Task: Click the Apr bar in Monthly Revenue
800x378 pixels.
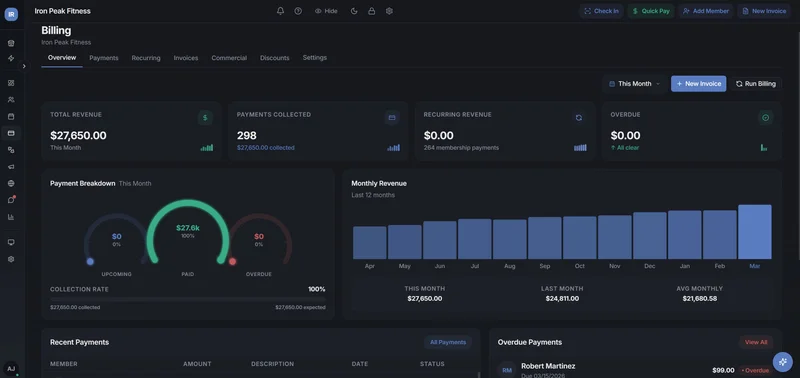Action: pos(369,243)
